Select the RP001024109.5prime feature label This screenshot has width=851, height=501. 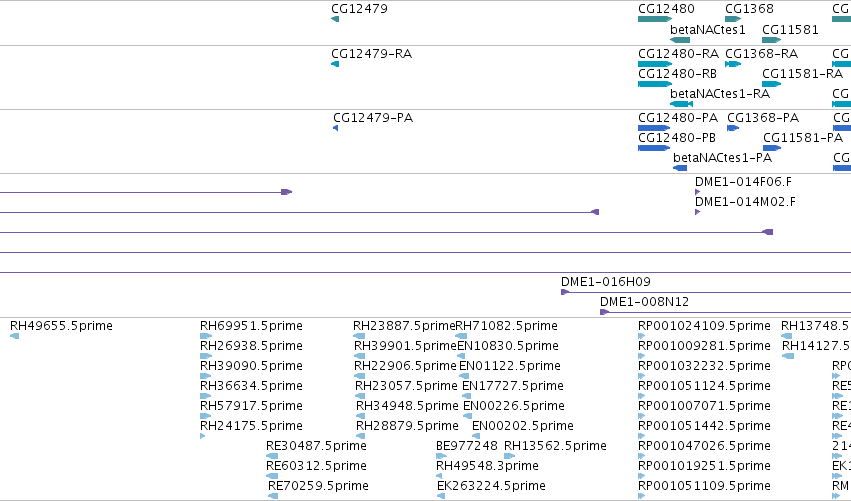pyautogui.click(x=704, y=326)
